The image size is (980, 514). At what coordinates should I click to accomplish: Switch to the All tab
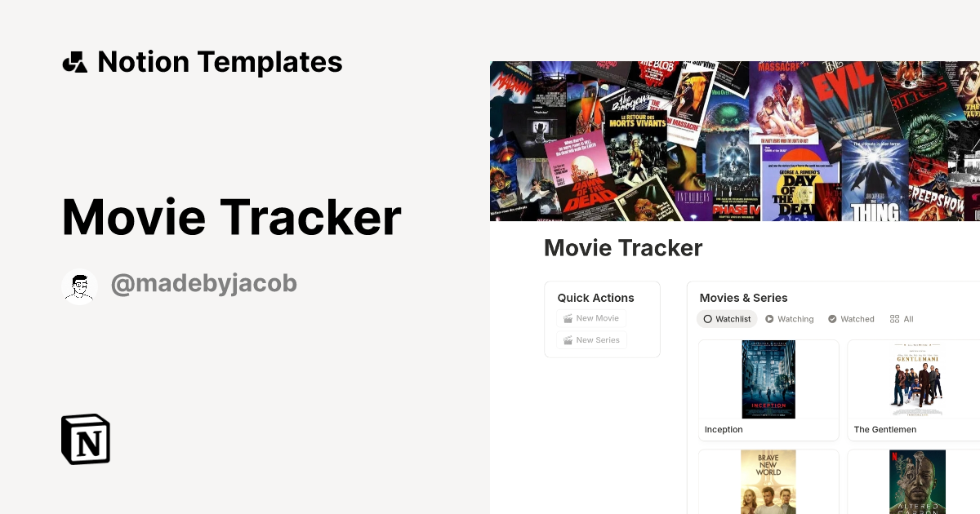point(901,319)
